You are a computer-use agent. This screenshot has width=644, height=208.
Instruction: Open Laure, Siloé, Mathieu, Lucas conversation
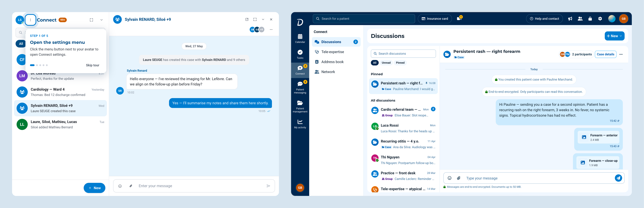point(61,124)
